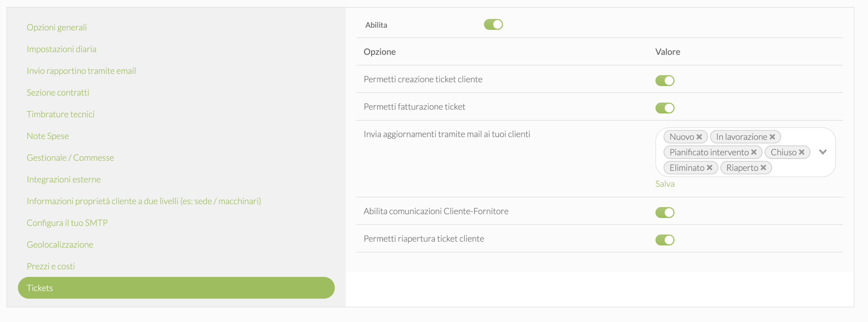868x322 pixels.
Task: Open Opzioni generali settings
Action: tap(57, 27)
